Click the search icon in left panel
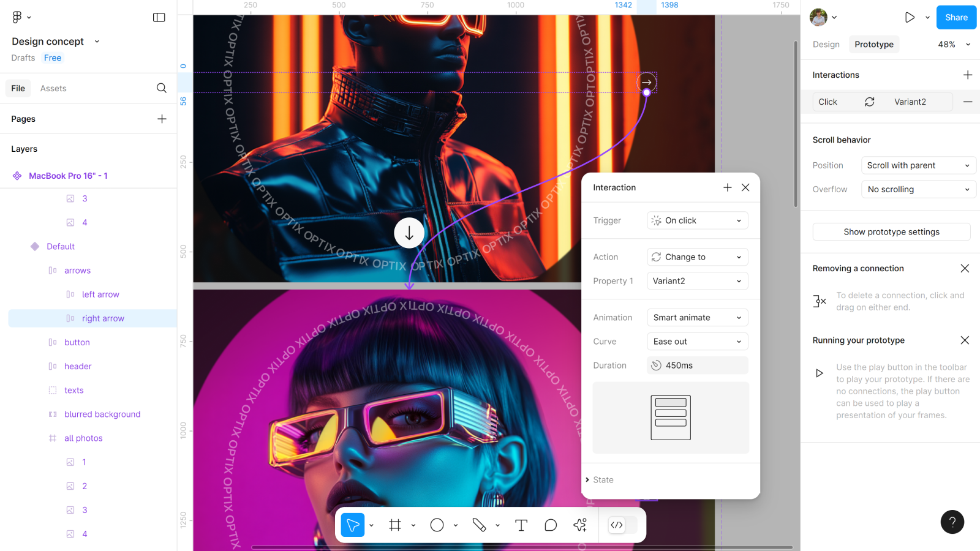The image size is (980, 551). 162,88
